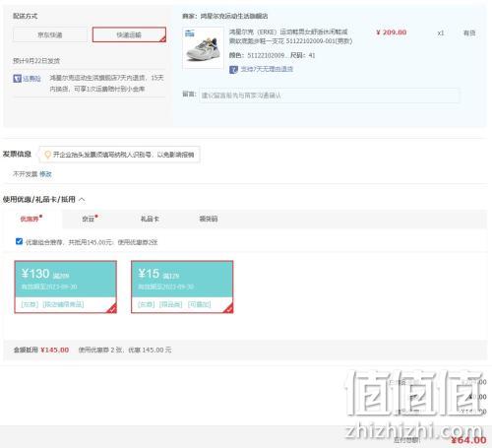The width and height of the screenshot is (492, 448).
Task: Toggle the ¥15 coupon card
Action: point(182,287)
